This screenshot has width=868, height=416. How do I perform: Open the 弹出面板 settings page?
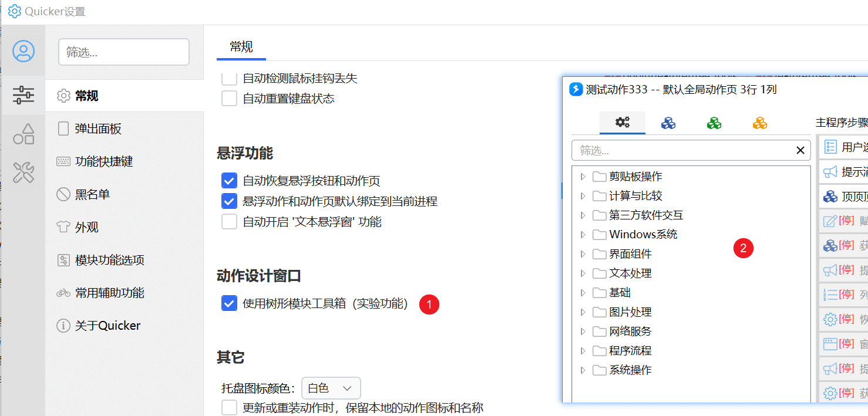click(x=125, y=128)
